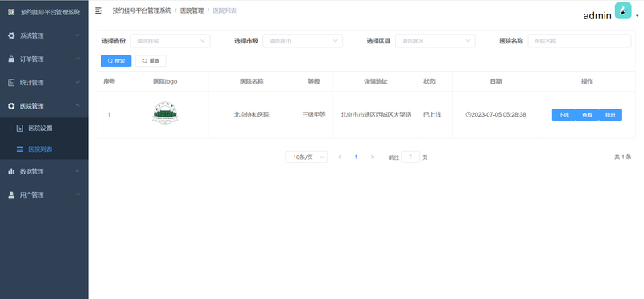Click the 医院设置 file icon
644x299 pixels.
point(19,129)
